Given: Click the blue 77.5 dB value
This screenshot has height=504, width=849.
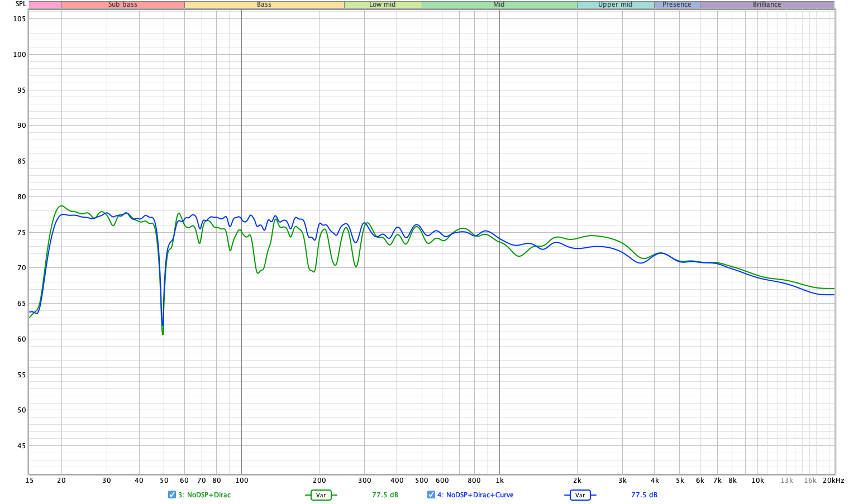Looking at the screenshot, I should point(644,495).
